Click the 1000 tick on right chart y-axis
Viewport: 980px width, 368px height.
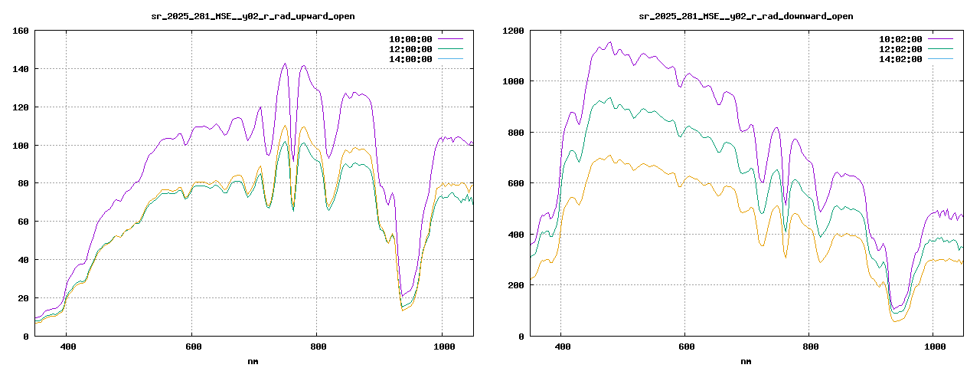coord(513,81)
